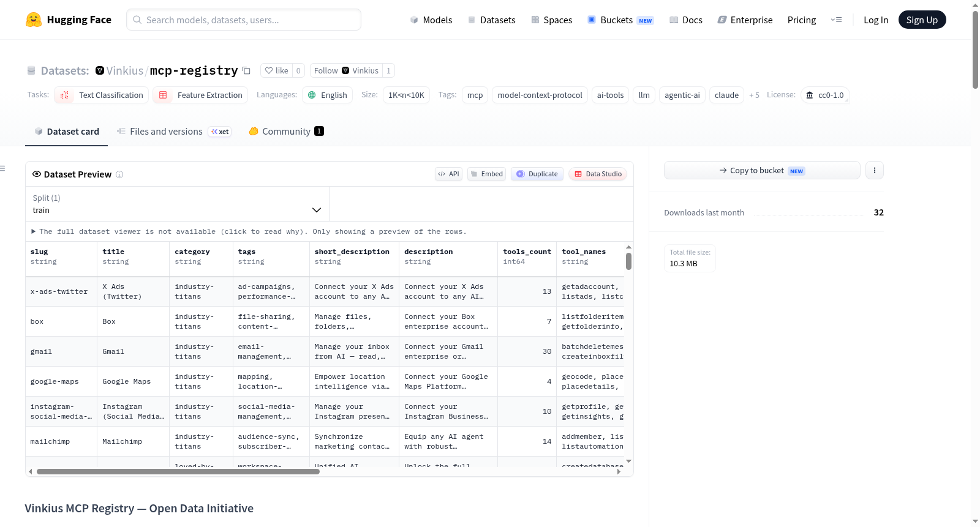Image resolution: width=980 pixels, height=527 pixels.
Task: Click the Feature Extraction task icon
Action: tap(163, 95)
